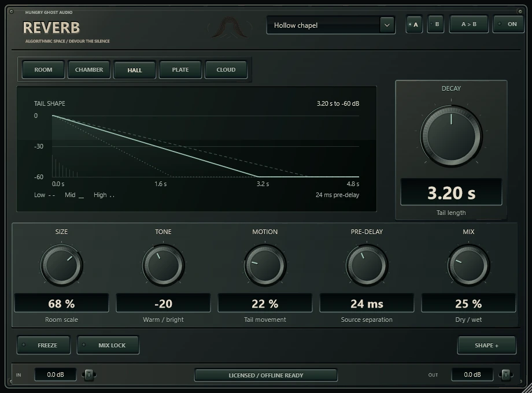Select the HALL reverb type
Viewport: 532px width, 393px height.
tap(135, 70)
